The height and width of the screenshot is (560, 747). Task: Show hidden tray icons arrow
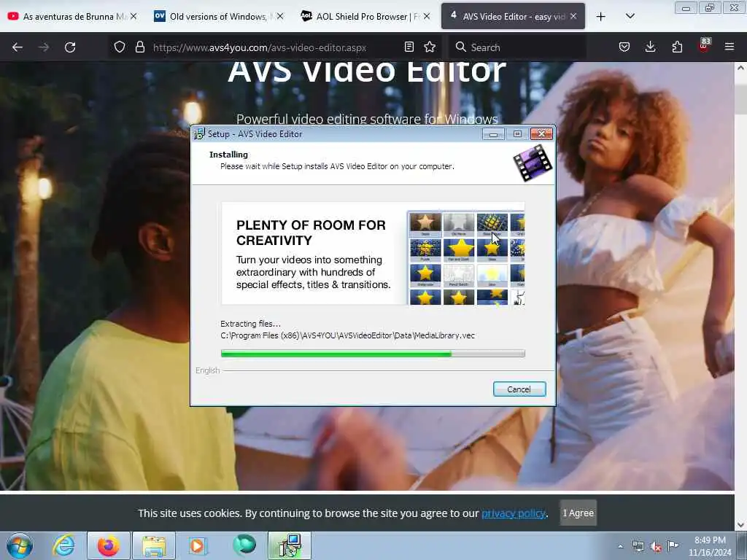pos(620,546)
